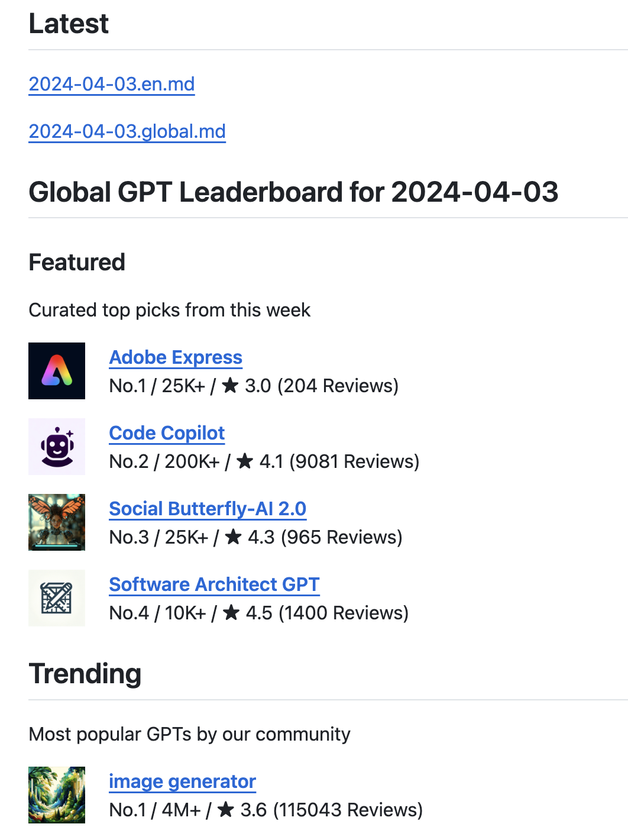Image resolution: width=628 pixels, height=840 pixels.
Task: Click the 9081 Reviews rating text
Action: pyautogui.click(x=354, y=461)
